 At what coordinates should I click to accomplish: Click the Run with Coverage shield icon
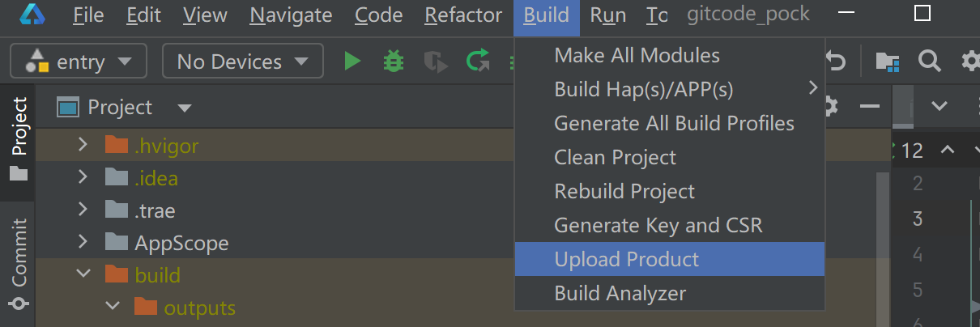pos(436,62)
